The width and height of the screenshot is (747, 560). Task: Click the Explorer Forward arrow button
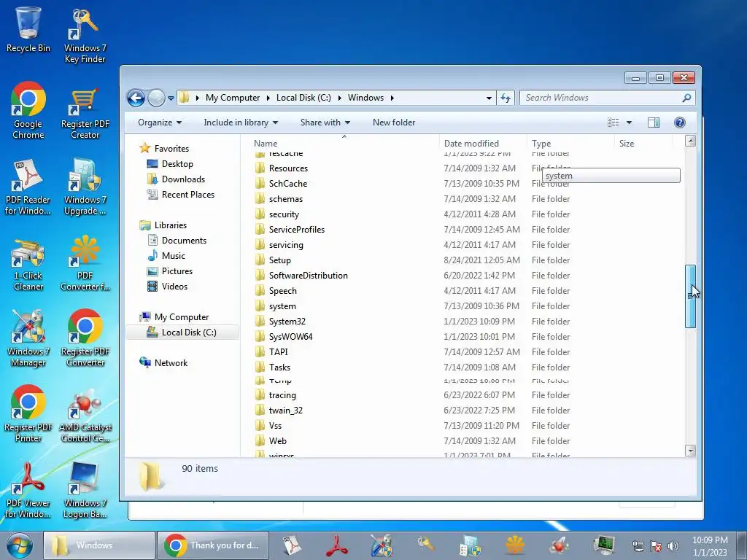pyautogui.click(x=156, y=98)
